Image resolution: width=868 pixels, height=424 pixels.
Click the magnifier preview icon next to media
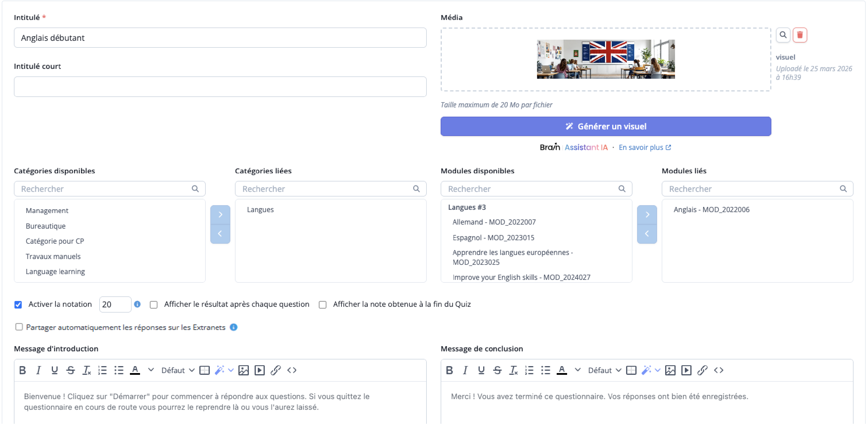click(x=783, y=35)
